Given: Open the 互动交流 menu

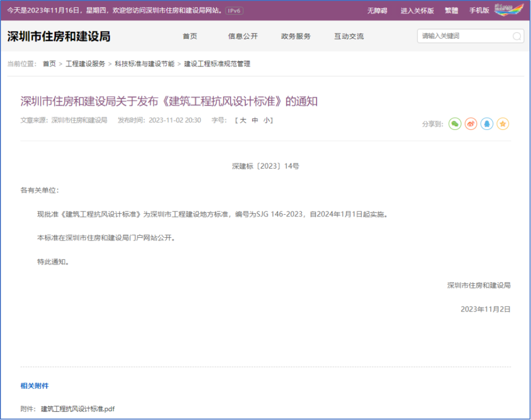Looking at the screenshot, I should [x=349, y=36].
